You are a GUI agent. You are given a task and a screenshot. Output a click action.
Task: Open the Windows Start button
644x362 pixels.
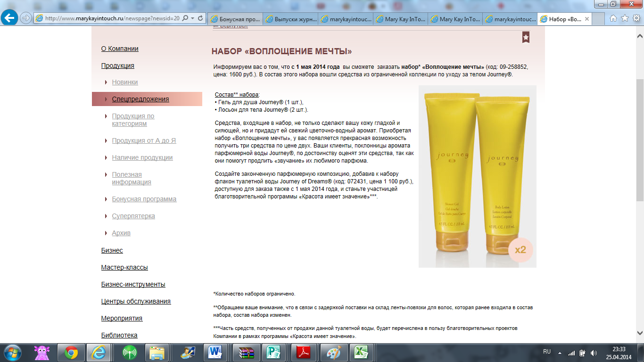(x=12, y=353)
